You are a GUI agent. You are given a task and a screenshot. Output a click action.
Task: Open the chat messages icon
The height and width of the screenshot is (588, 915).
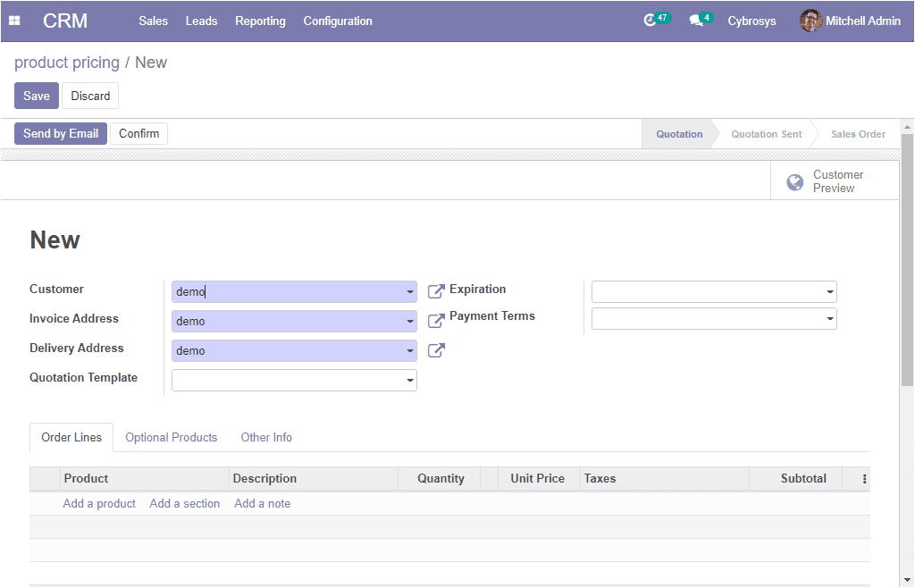[696, 21]
